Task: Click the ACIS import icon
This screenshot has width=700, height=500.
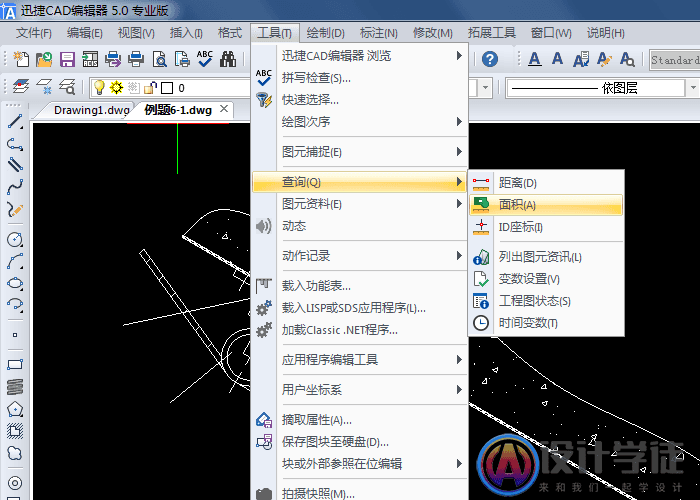Action: click(x=90, y=59)
